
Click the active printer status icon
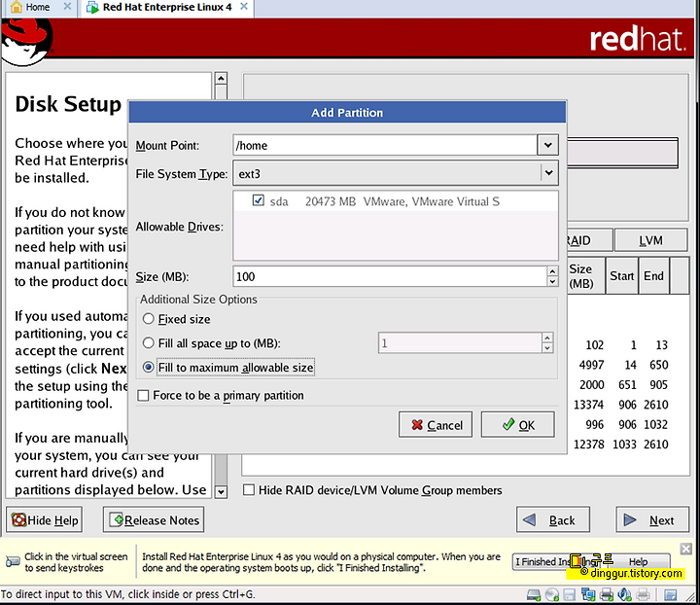607,594
